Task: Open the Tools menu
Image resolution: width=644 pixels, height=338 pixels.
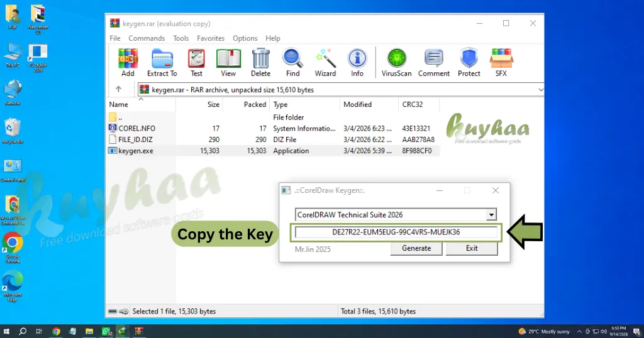Action: click(180, 38)
